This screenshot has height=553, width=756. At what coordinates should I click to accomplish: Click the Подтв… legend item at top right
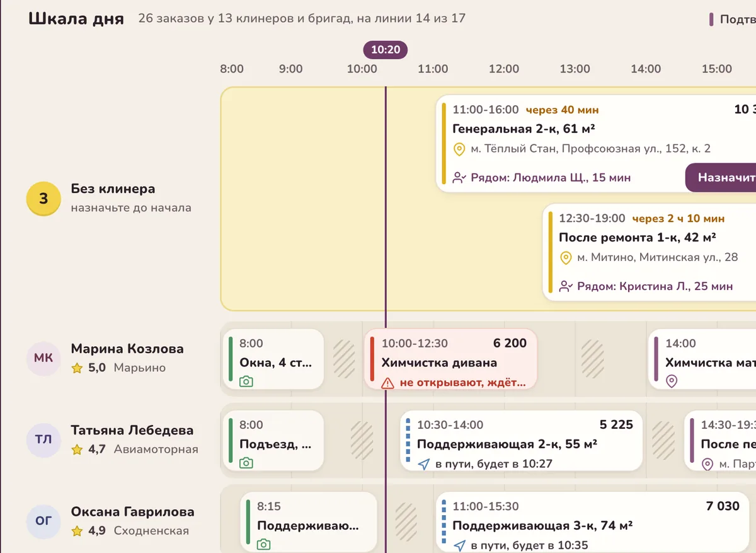pos(733,20)
